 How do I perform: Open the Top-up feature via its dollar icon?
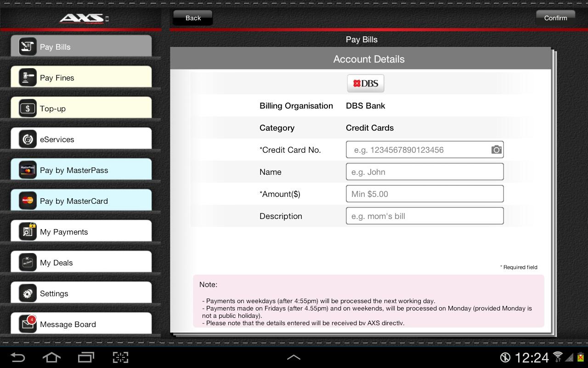(x=27, y=108)
